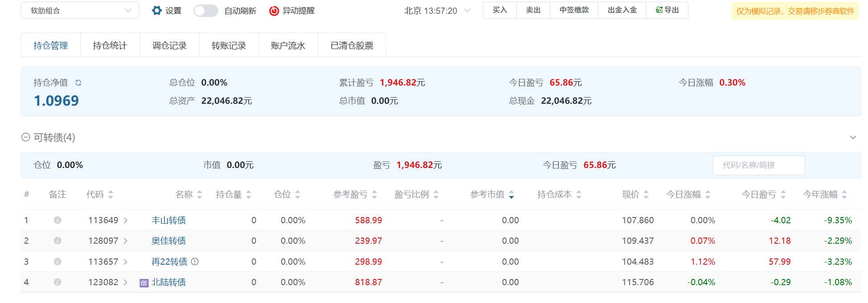The image size is (868, 303).
Task: Click the 导出 export button
Action: 667,10
